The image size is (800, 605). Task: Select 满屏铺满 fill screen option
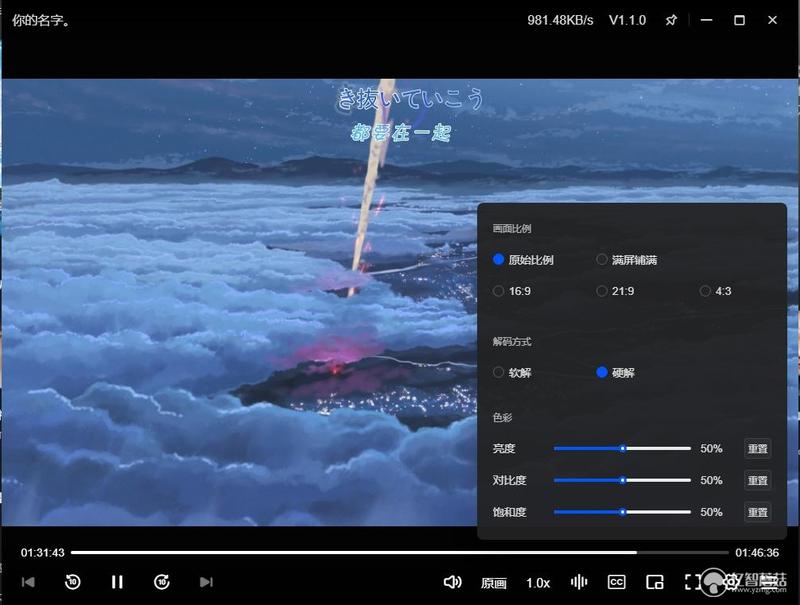[627, 260]
